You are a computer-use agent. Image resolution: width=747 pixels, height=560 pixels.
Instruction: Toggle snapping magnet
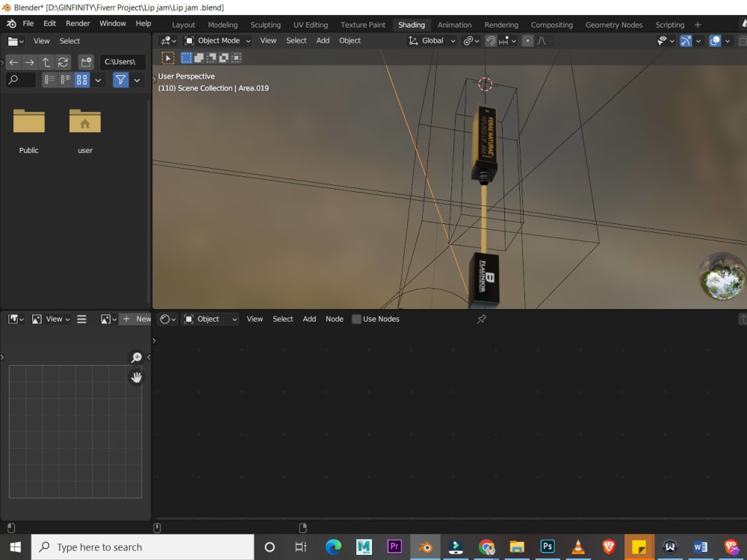(491, 41)
